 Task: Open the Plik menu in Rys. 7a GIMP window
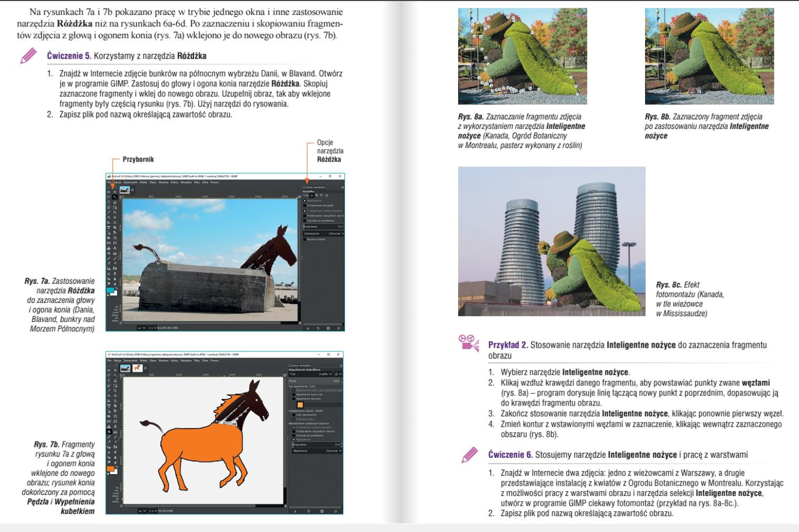[x=109, y=182]
